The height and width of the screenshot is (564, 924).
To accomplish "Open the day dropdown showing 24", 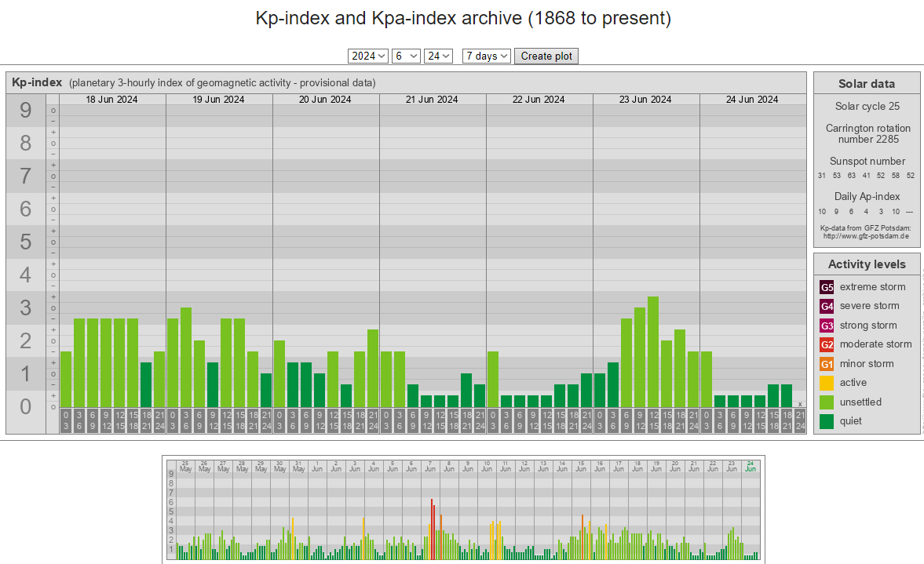I will click(x=438, y=56).
